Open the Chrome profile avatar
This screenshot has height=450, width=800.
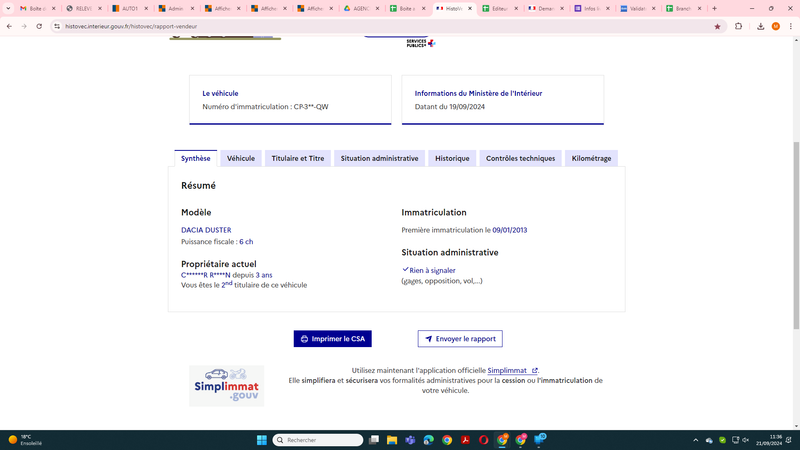(776, 27)
